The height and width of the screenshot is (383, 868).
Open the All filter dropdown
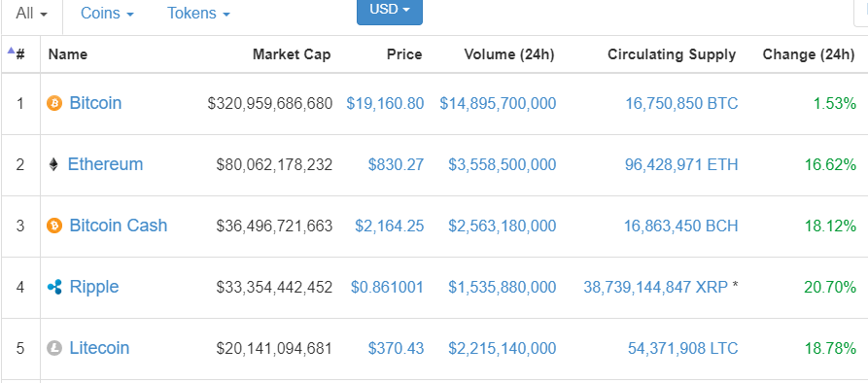(31, 14)
